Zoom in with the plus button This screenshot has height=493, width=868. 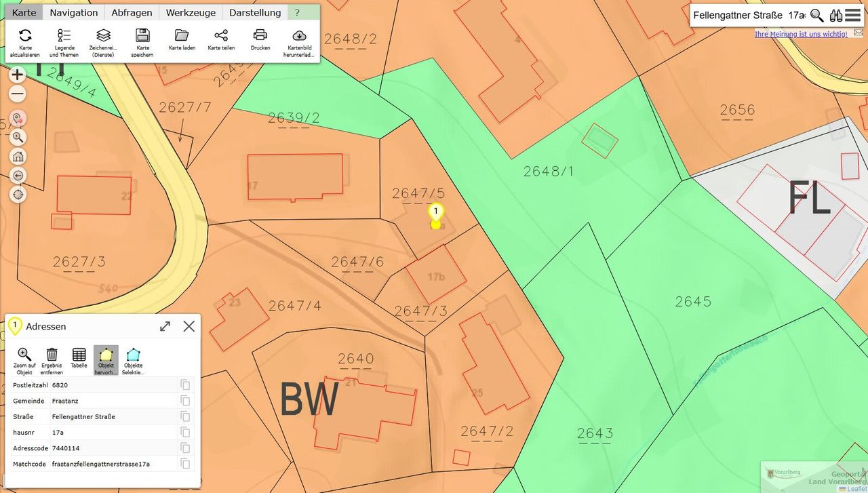pos(18,75)
